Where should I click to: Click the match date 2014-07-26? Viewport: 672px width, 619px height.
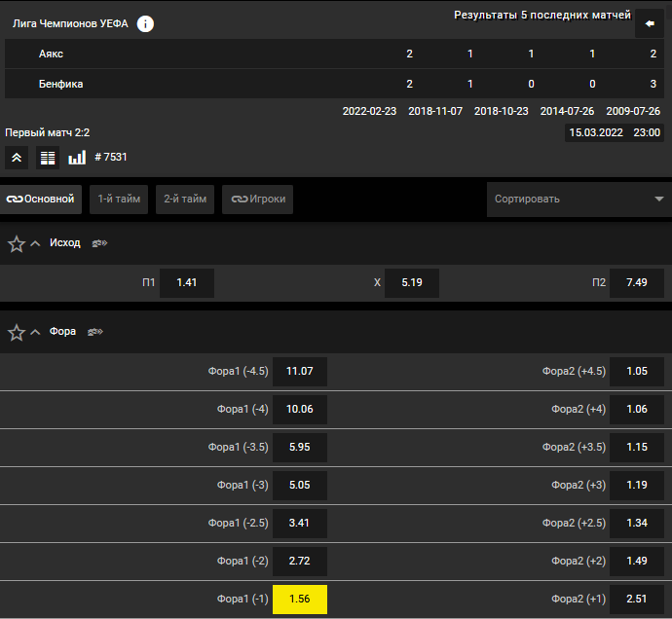(567, 111)
